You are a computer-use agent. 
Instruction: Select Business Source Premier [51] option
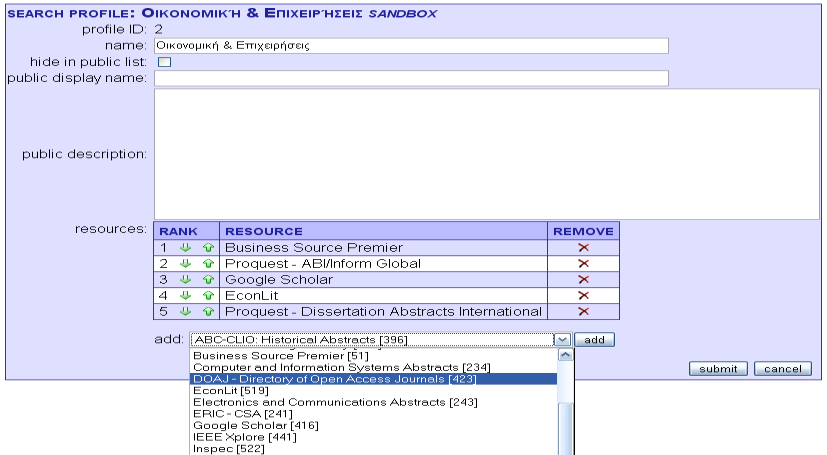click(373, 356)
